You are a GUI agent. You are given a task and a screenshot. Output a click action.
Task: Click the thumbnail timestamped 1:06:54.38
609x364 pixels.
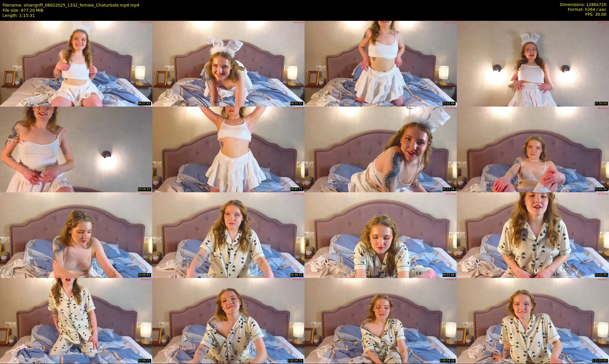tap(380, 321)
